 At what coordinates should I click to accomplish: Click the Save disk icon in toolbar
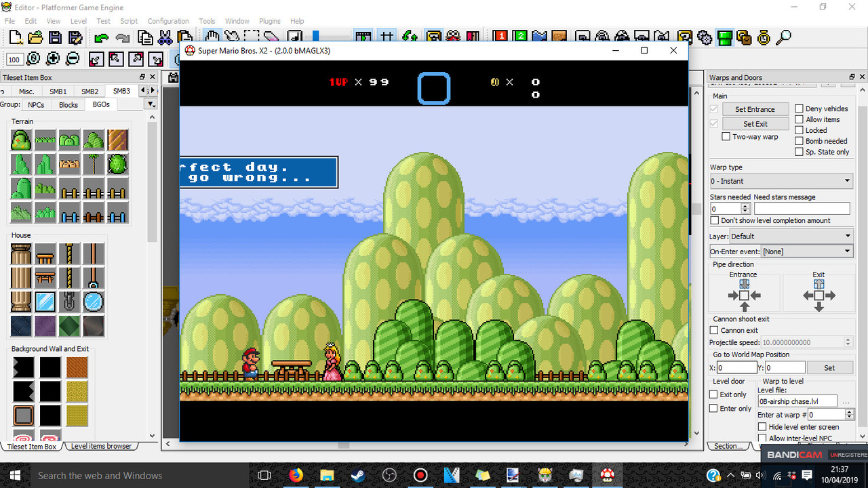[x=54, y=37]
